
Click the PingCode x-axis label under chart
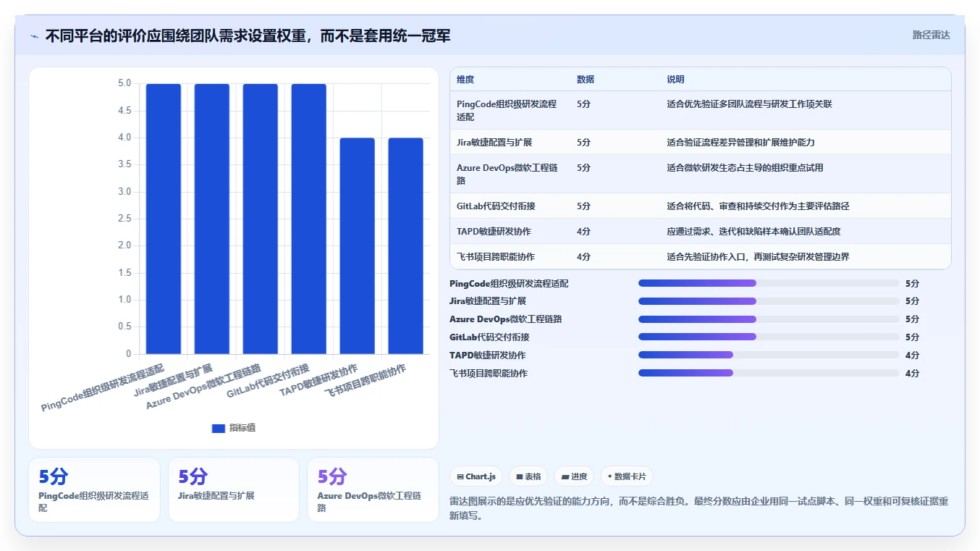tap(103, 387)
